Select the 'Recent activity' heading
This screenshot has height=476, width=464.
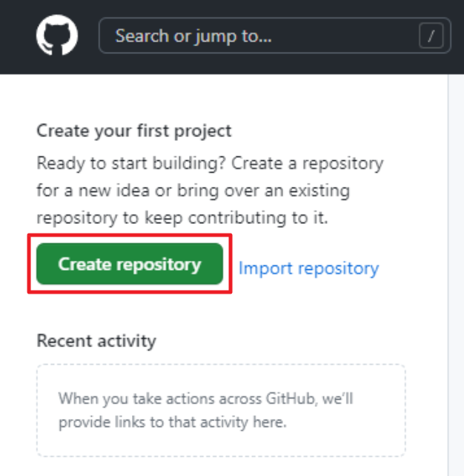(96, 341)
